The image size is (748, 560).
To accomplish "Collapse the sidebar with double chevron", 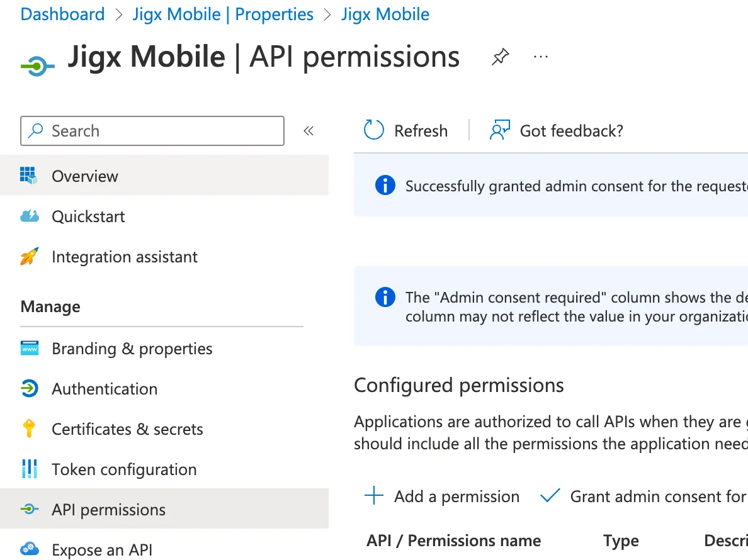I will click(309, 131).
